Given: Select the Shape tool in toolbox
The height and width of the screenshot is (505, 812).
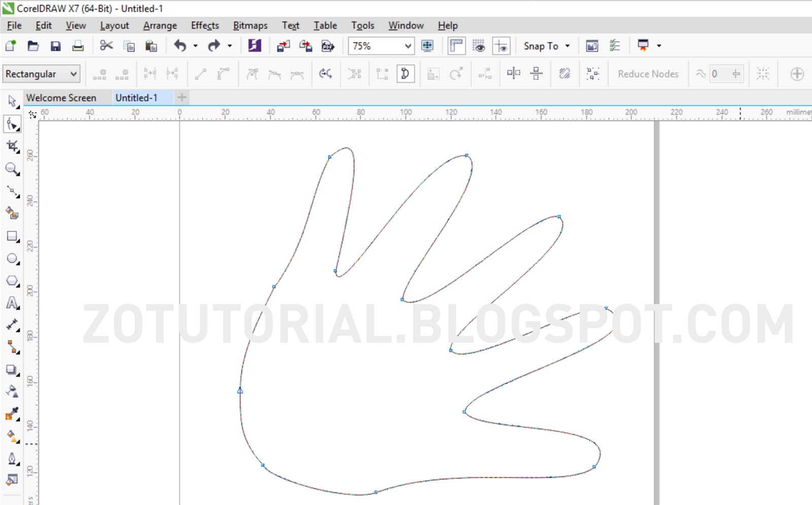Looking at the screenshot, I should coord(12,124).
